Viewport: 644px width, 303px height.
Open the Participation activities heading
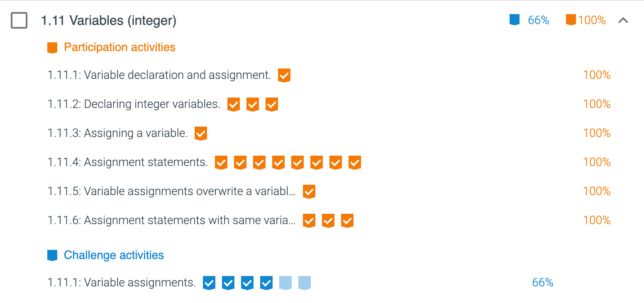120,47
